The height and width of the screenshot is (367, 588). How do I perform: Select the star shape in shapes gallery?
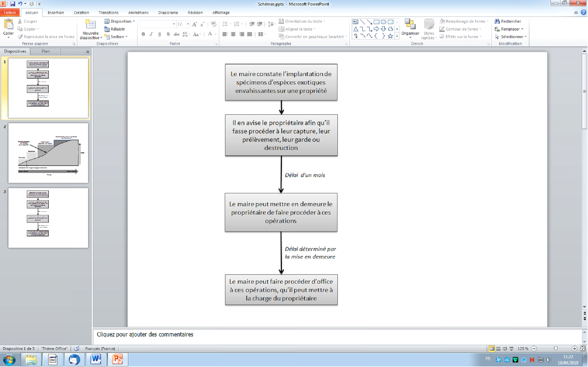[x=390, y=36]
